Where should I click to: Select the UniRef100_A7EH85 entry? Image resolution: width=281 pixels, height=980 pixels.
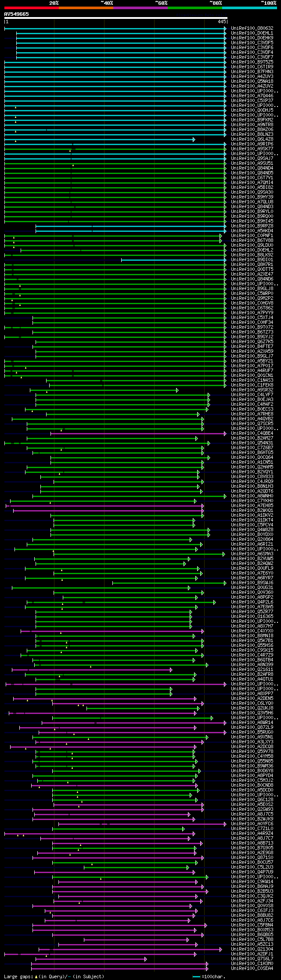click(x=252, y=505)
